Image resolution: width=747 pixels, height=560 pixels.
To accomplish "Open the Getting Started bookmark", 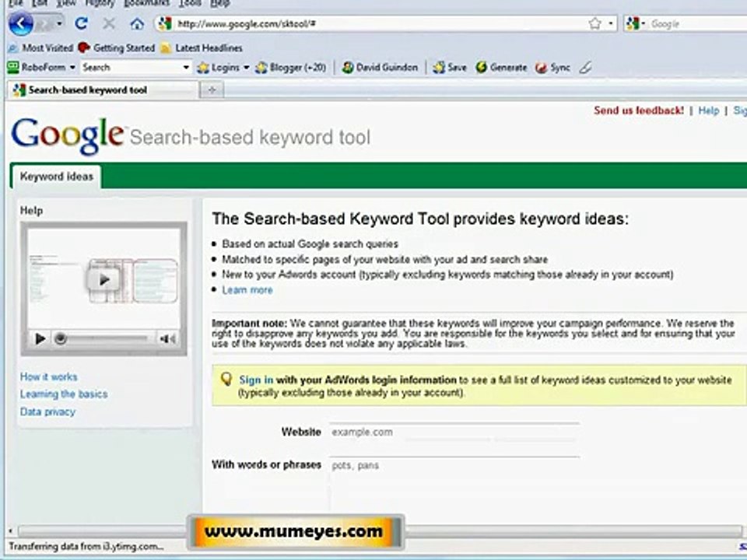I will (117, 47).
